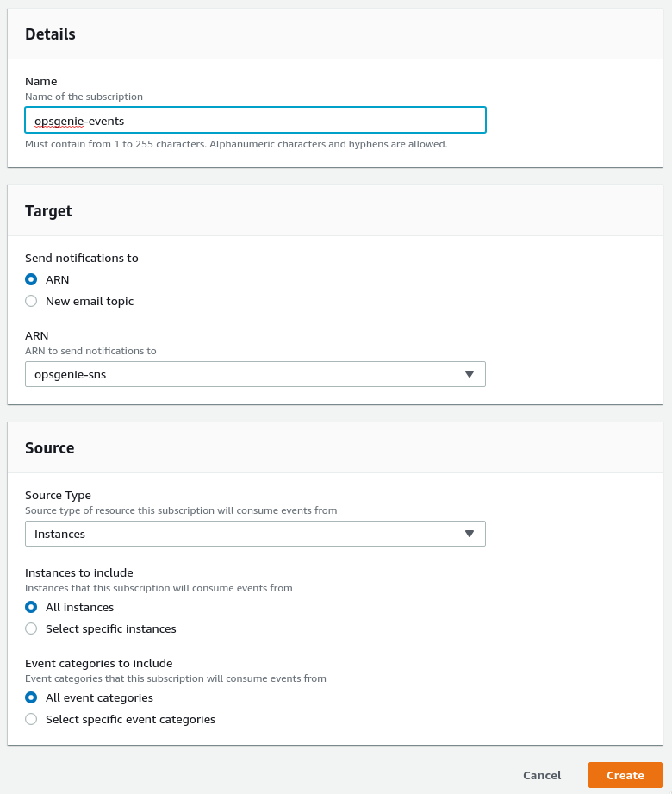The height and width of the screenshot is (794, 672).
Task: Click the ARN label next to radio
Action: (57, 279)
